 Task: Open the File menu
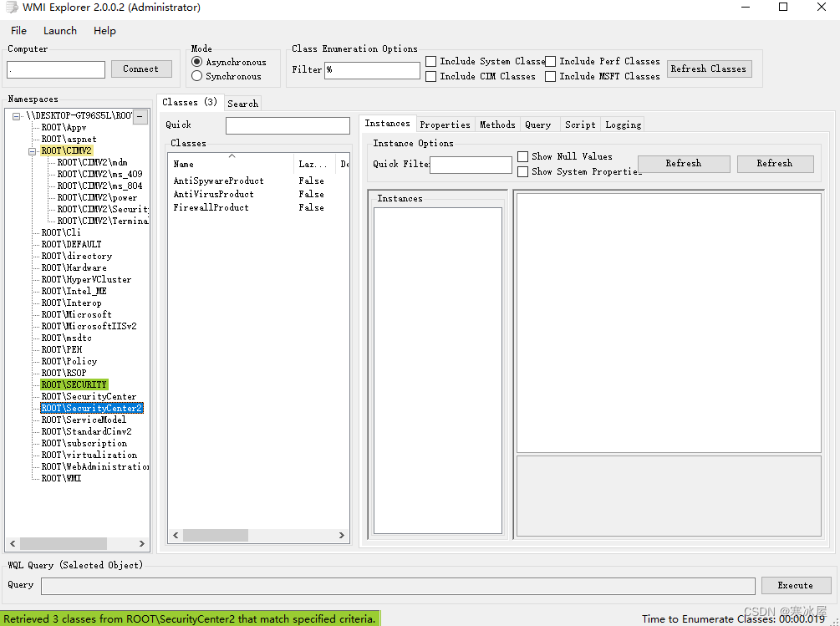click(18, 31)
